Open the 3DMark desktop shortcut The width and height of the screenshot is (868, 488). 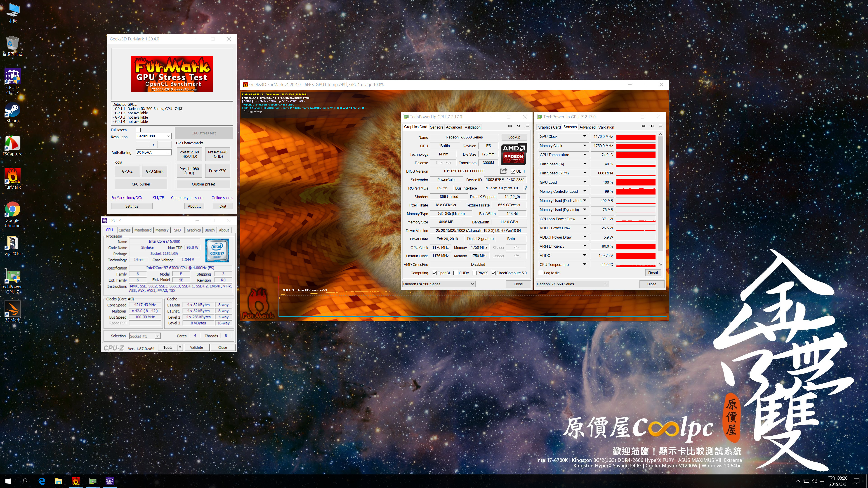(12, 312)
